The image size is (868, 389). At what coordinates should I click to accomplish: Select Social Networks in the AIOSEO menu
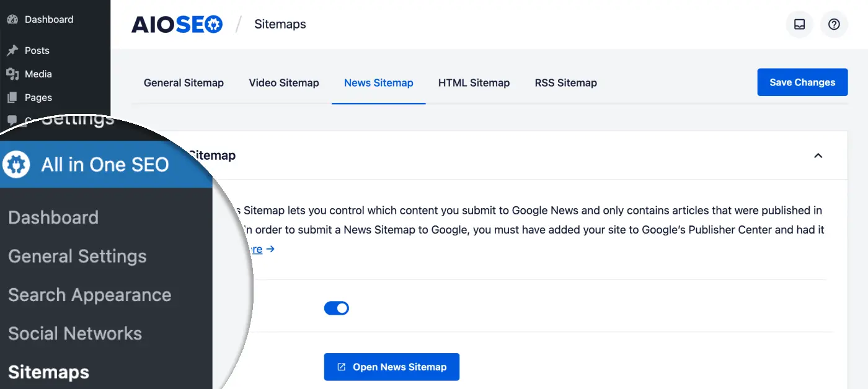[74, 333]
